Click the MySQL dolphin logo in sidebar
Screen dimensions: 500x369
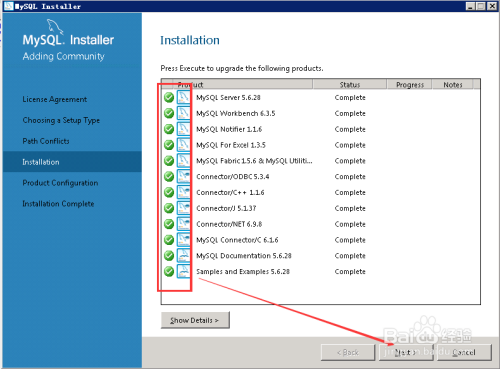(x=54, y=26)
